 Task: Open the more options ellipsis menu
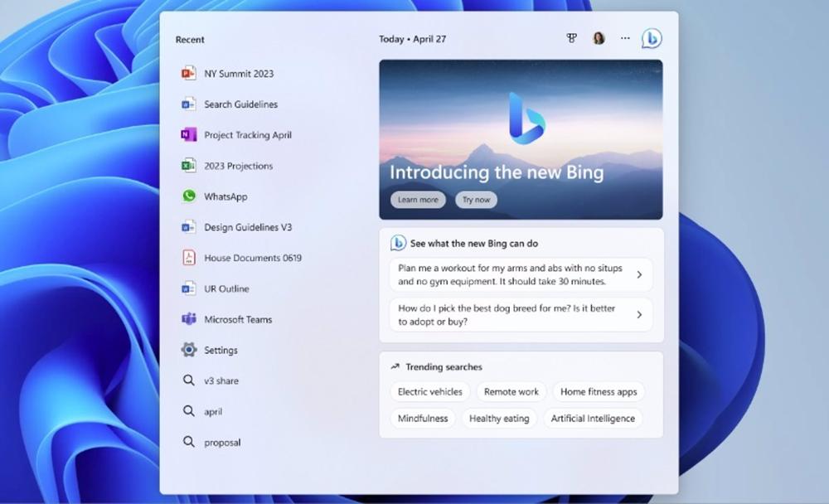[625, 38]
